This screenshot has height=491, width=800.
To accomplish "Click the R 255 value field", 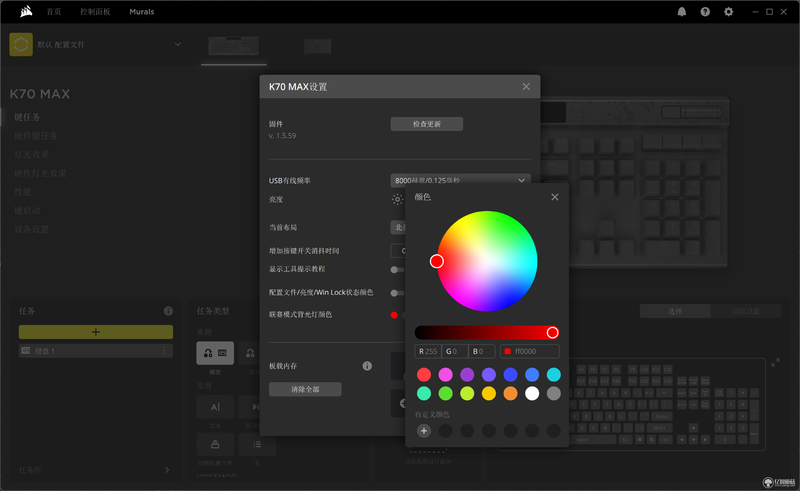I will (x=428, y=351).
